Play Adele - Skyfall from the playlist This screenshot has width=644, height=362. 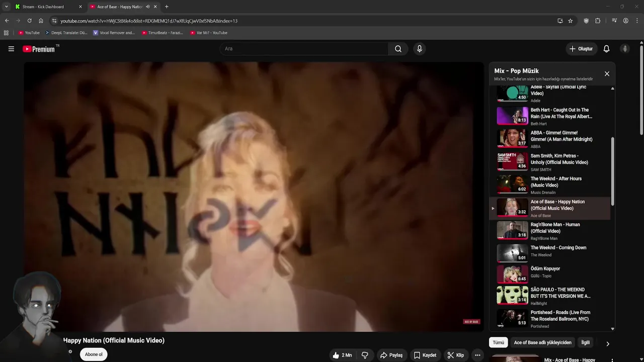click(x=550, y=93)
